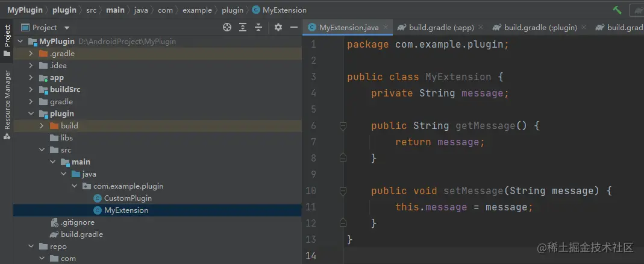Expand the gradle folder

click(x=31, y=102)
